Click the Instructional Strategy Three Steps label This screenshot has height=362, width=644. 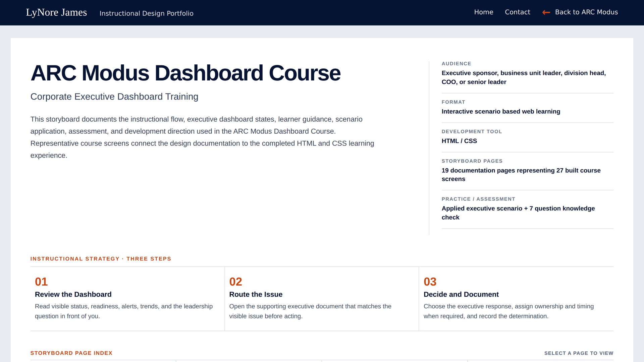pyautogui.click(x=101, y=259)
